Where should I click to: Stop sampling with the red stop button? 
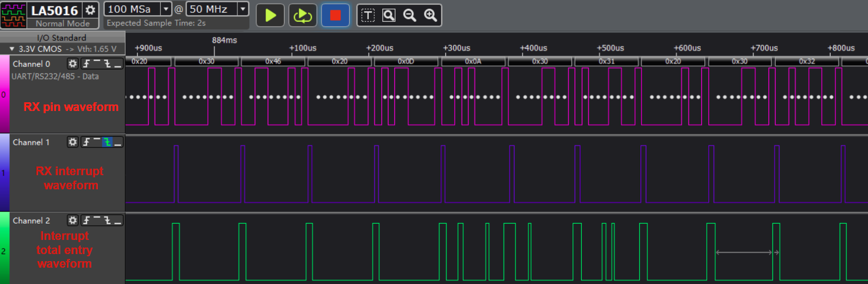click(335, 15)
